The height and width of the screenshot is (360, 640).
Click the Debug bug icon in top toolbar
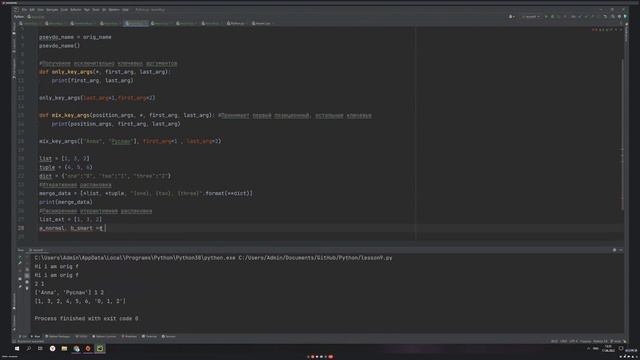(553, 17)
